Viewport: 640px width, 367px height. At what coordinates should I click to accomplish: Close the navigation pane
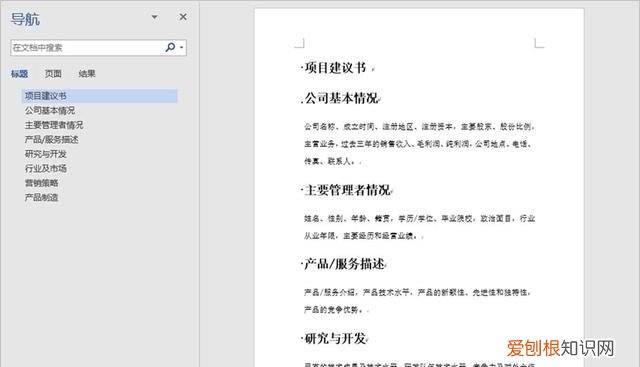coord(183,17)
